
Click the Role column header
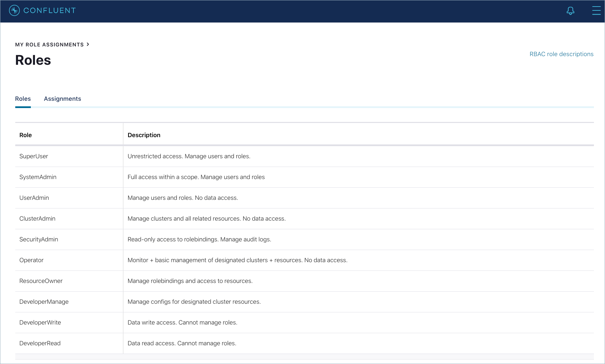(x=26, y=135)
